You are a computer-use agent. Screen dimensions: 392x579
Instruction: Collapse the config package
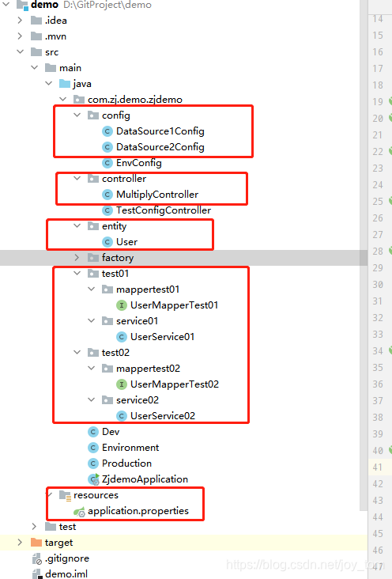coord(77,115)
